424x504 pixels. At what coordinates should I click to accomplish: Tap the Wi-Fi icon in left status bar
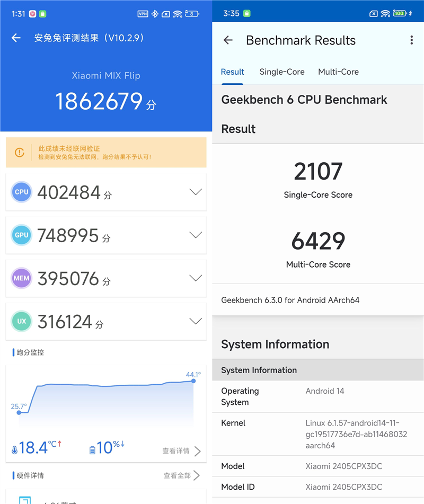[178, 14]
